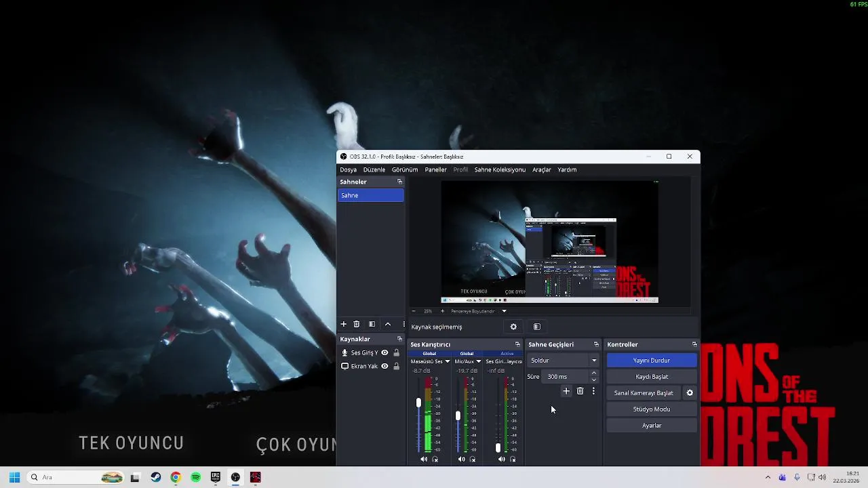The image size is (868, 488).
Task: Click Masaüstü Ses volume slider handle
Action: 418,403
